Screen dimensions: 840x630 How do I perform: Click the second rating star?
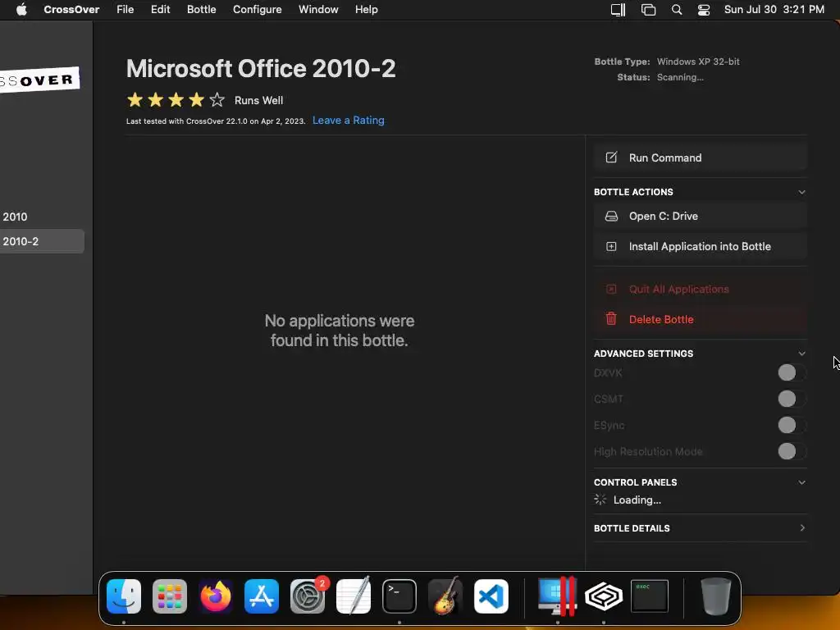pyautogui.click(x=155, y=99)
